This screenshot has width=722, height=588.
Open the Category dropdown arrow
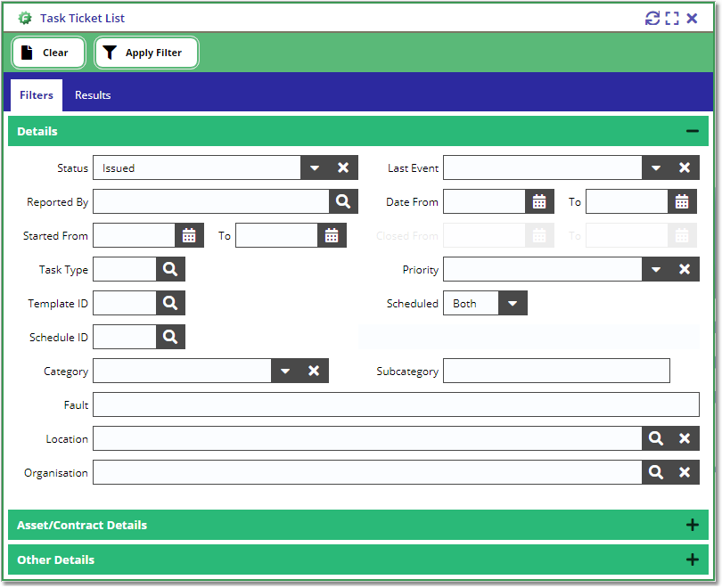[x=285, y=371]
